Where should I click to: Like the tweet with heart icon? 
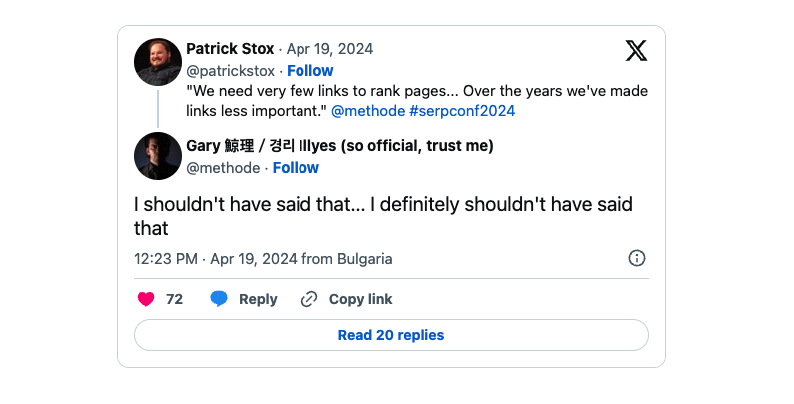tap(146, 299)
